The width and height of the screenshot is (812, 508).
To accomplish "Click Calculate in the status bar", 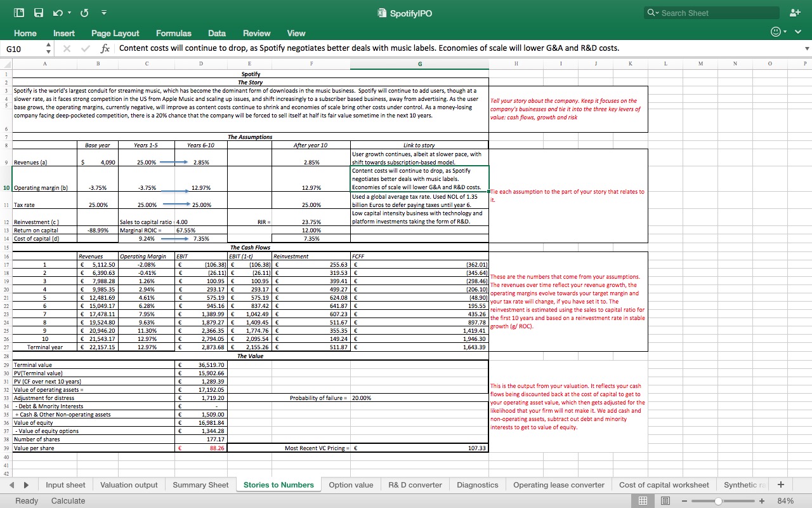I will tap(67, 501).
